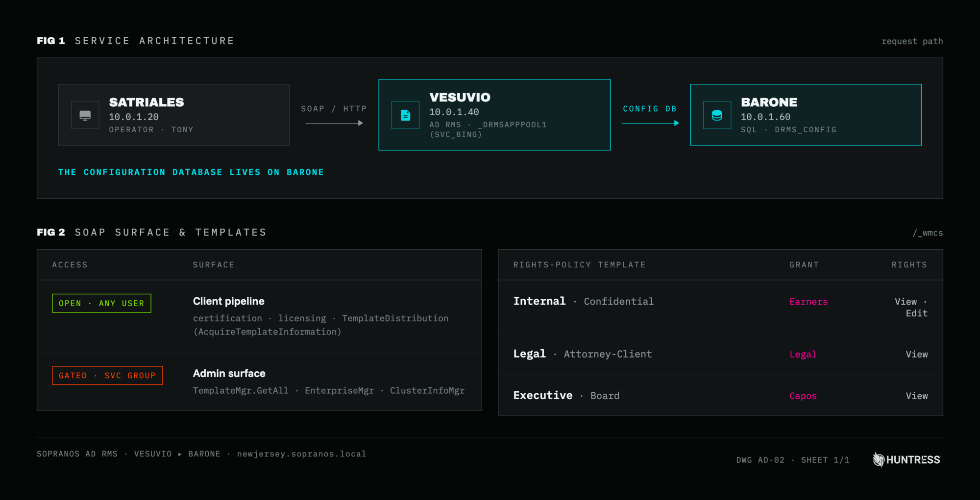
Task: Select the Internal · Confidential template row
Action: tap(720, 307)
